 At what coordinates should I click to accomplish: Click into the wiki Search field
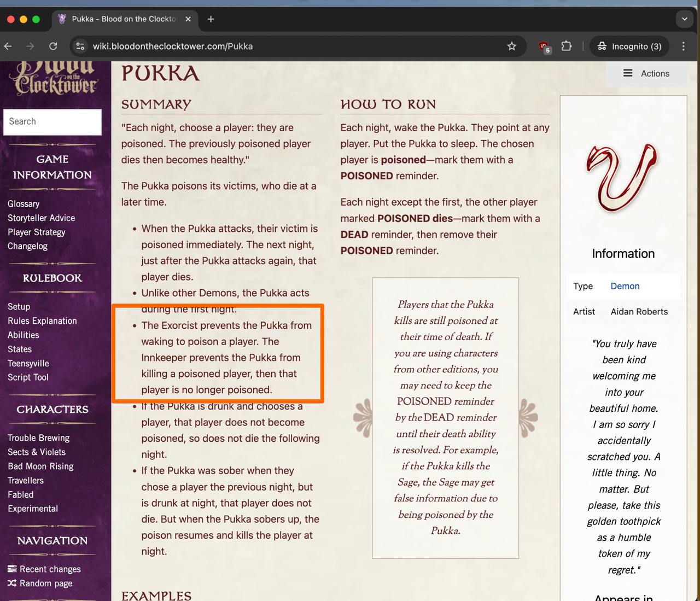point(52,121)
